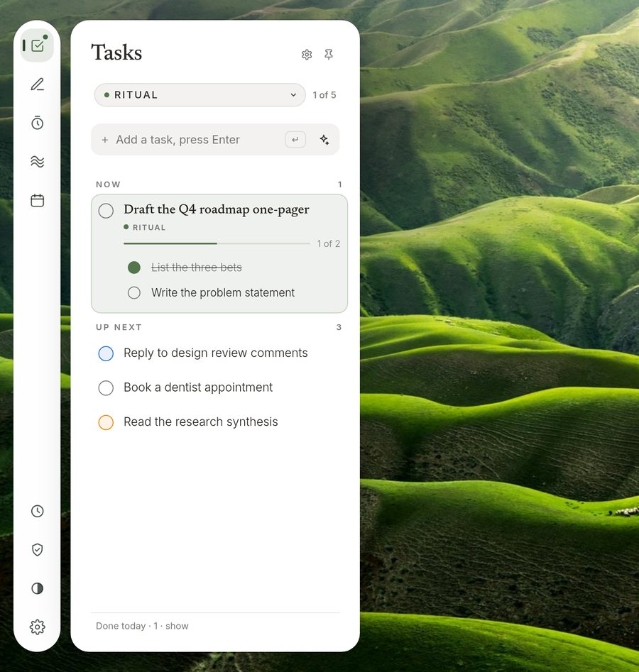This screenshot has width=639, height=672.
Task: Click the Done today label
Action: click(121, 626)
